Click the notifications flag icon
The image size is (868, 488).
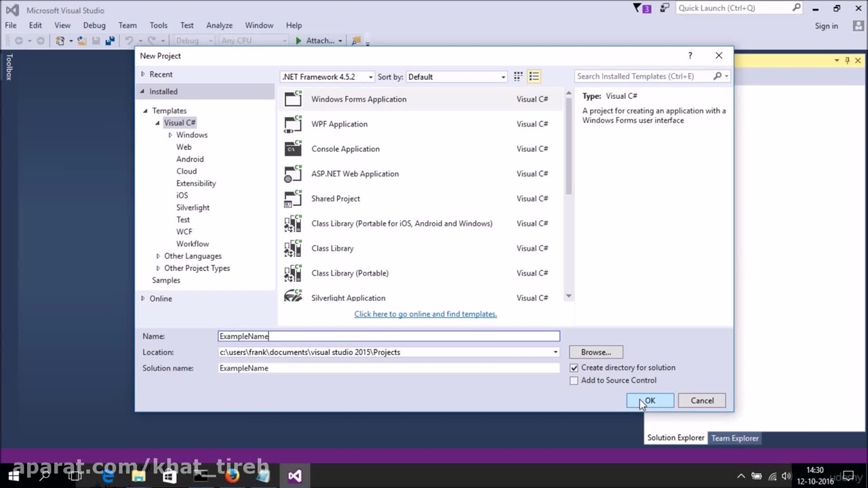(637, 8)
